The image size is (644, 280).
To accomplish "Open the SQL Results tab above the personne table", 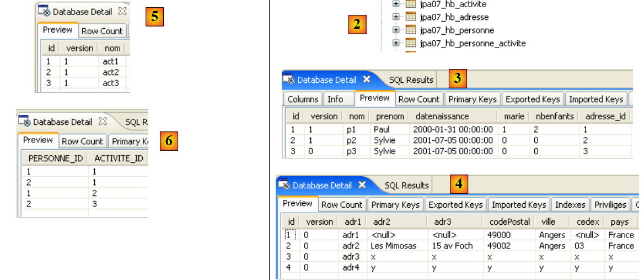I will click(411, 80).
